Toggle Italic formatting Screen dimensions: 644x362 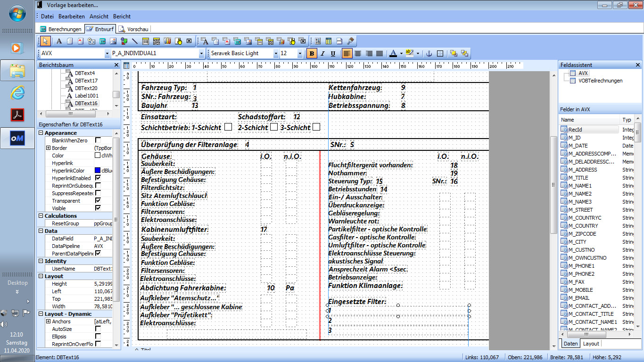322,53
